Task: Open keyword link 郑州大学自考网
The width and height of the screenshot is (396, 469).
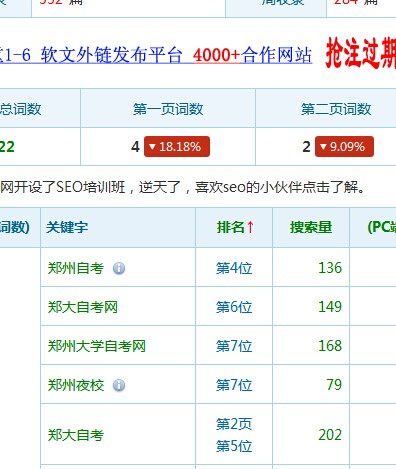Action: click(97, 346)
